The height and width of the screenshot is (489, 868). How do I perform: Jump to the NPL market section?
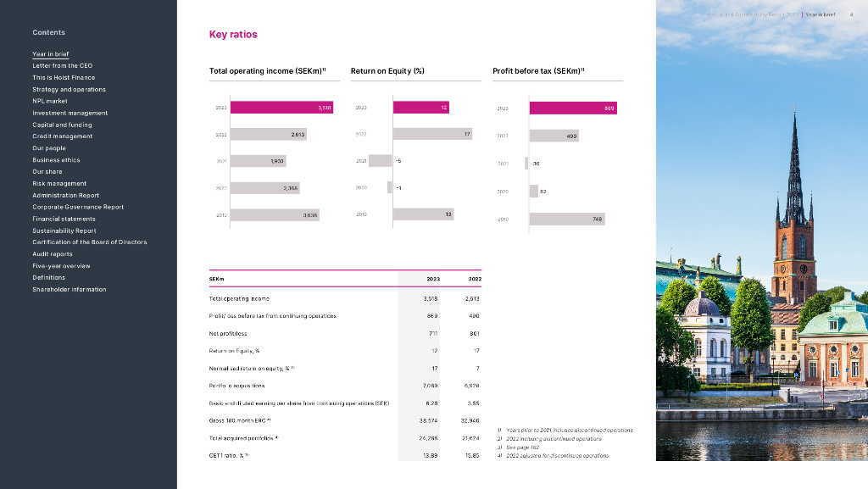pyautogui.click(x=50, y=101)
